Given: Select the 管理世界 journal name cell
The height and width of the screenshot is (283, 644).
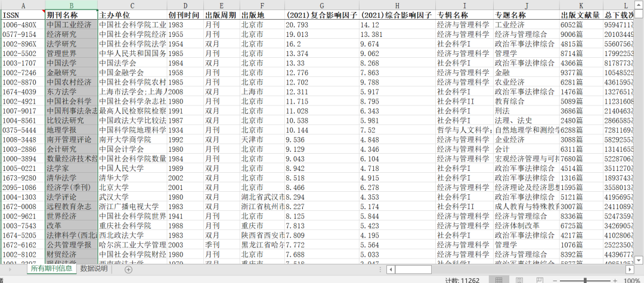Looking at the screenshot, I should [x=72, y=53].
